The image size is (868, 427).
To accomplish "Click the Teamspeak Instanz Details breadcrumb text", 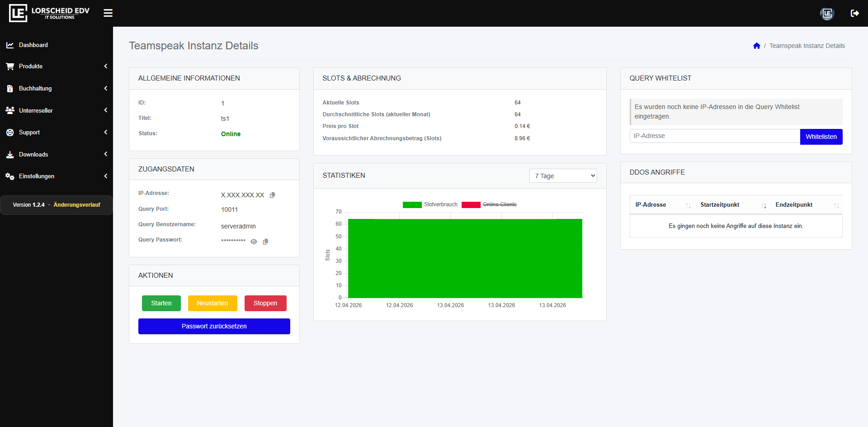I will [x=807, y=46].
